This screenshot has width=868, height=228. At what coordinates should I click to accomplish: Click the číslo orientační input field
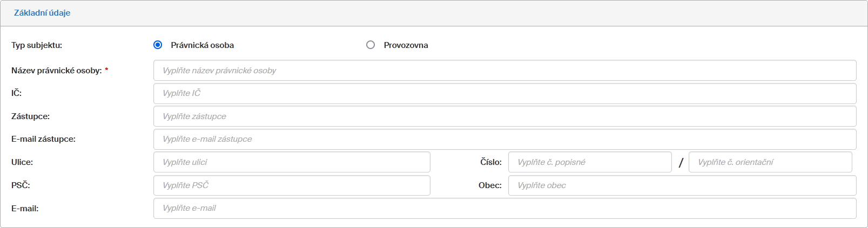[x=770, y=162]
